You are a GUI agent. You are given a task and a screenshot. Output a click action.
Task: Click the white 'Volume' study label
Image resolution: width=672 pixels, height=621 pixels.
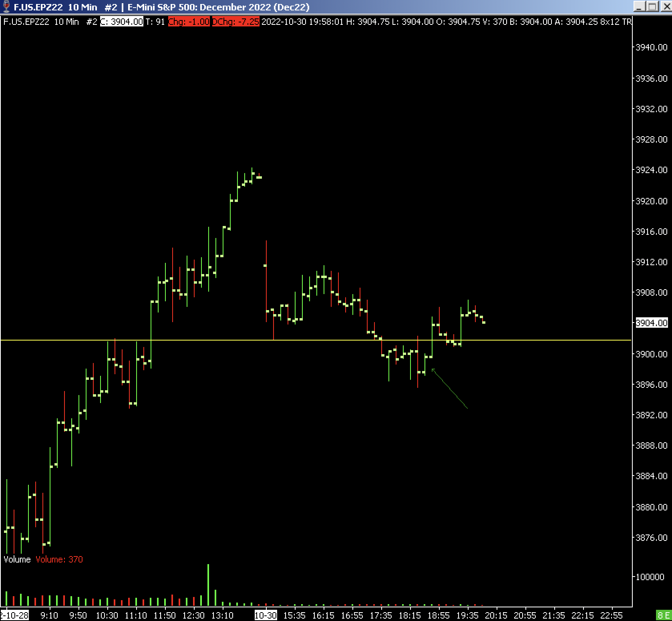tap(17, 559)
